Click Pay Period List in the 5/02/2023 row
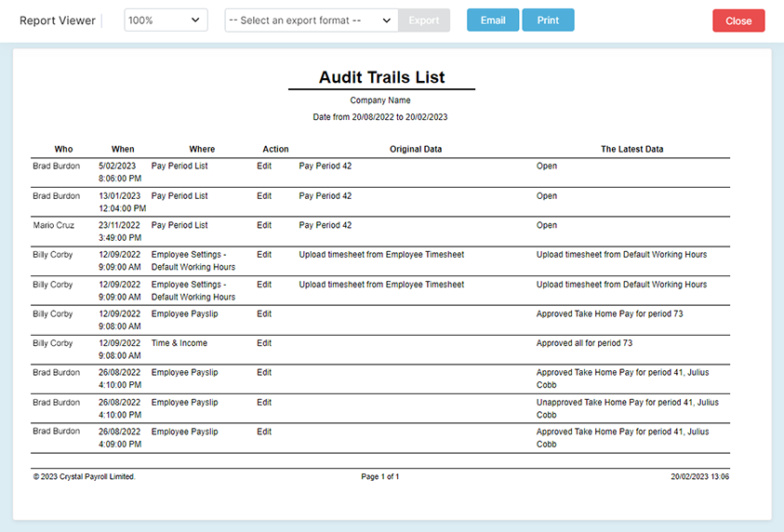 coord(179,166)
